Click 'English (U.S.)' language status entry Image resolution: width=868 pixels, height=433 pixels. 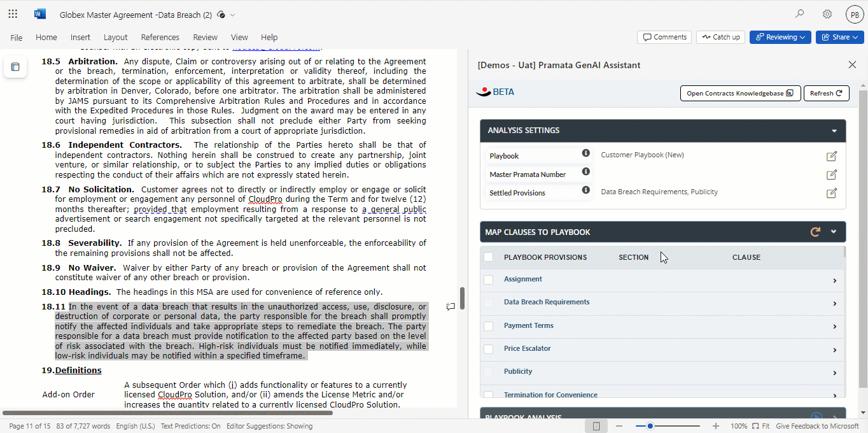[x=136, y=426]
